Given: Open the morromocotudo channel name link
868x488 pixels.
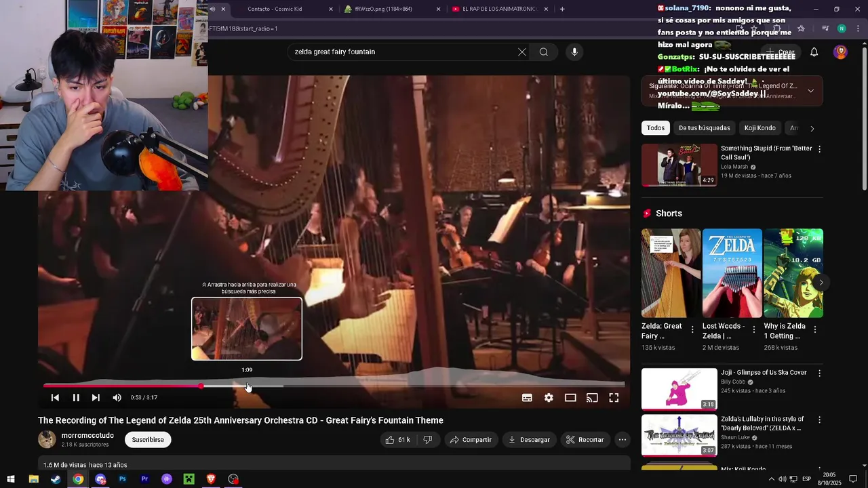Looking at the screenshot, I should (x=87, y=436).
